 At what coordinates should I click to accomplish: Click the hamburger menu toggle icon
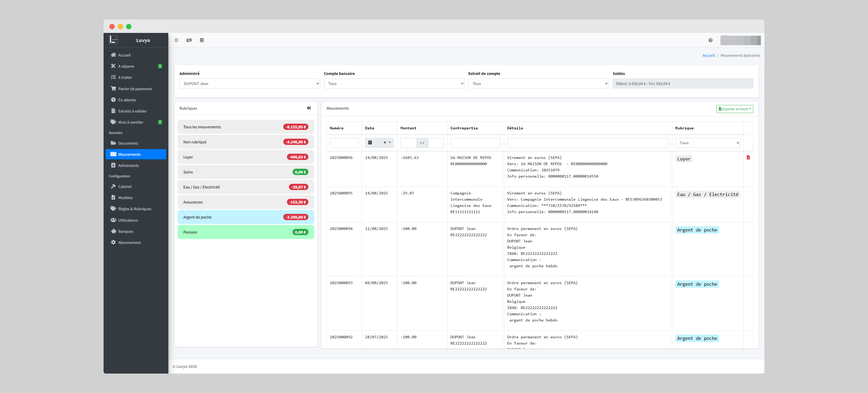pyautogui.click(x=176, y=40)
